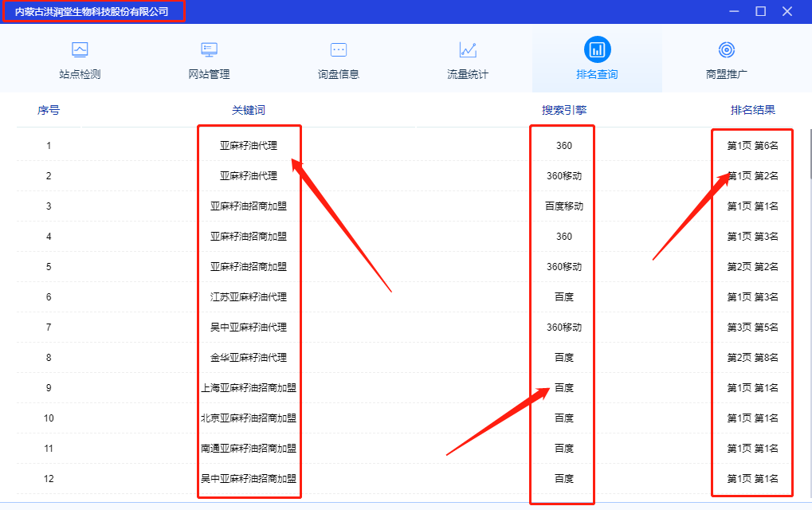Open the 询盘信息 message icon
812x510 pixels.
click(x=338, y=49)
